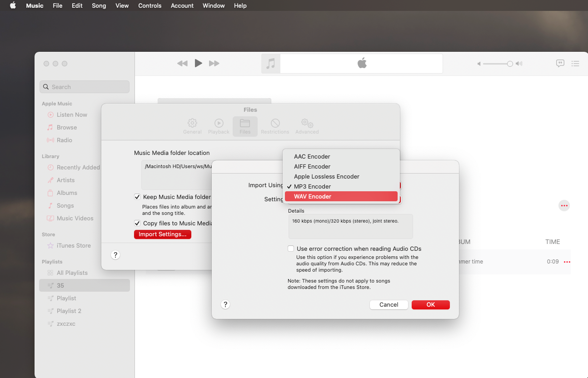Open the File menu

[x=58, y=5]
